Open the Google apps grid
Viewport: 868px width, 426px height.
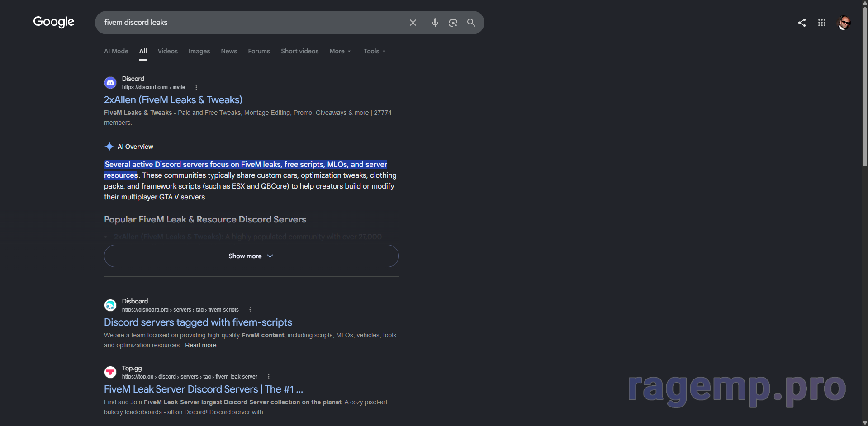click(821, 23)
